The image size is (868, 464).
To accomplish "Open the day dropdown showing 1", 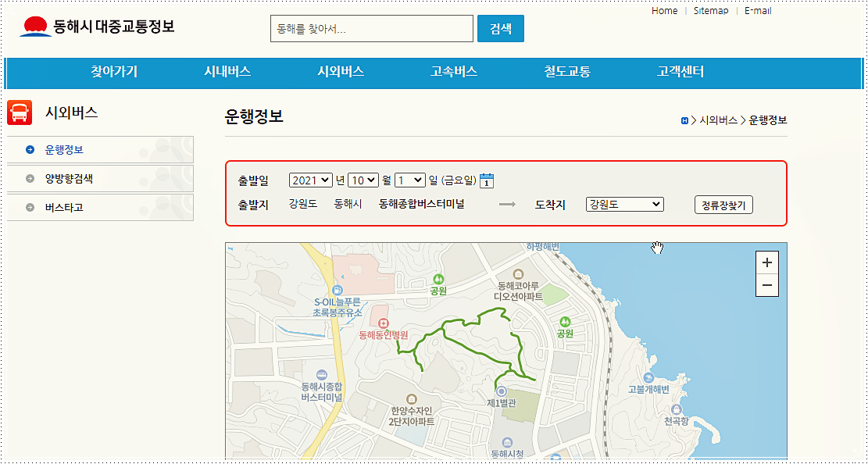I will point(410,180).
